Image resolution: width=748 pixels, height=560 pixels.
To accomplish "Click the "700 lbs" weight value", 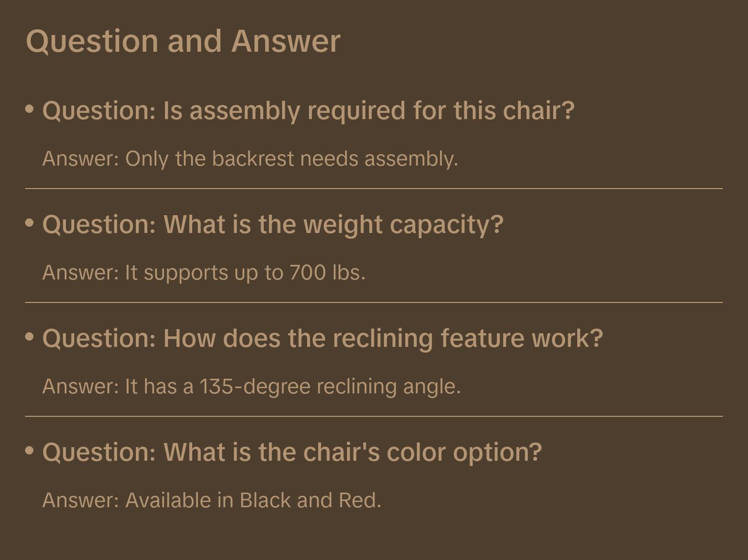I will 326,273.
